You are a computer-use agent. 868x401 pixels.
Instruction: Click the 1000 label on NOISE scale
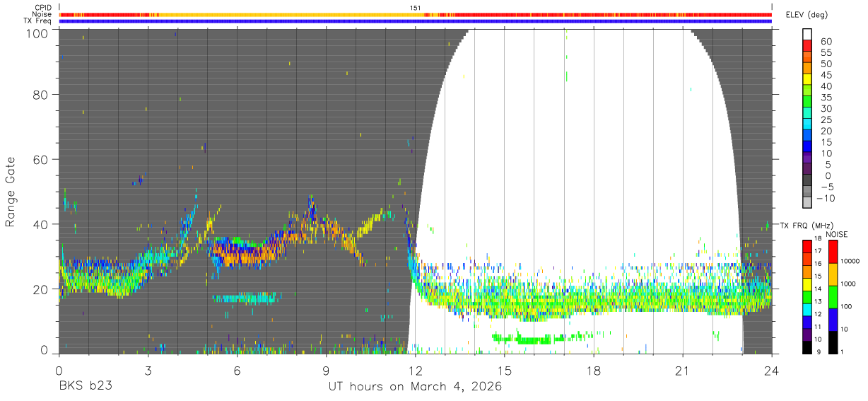849,284
